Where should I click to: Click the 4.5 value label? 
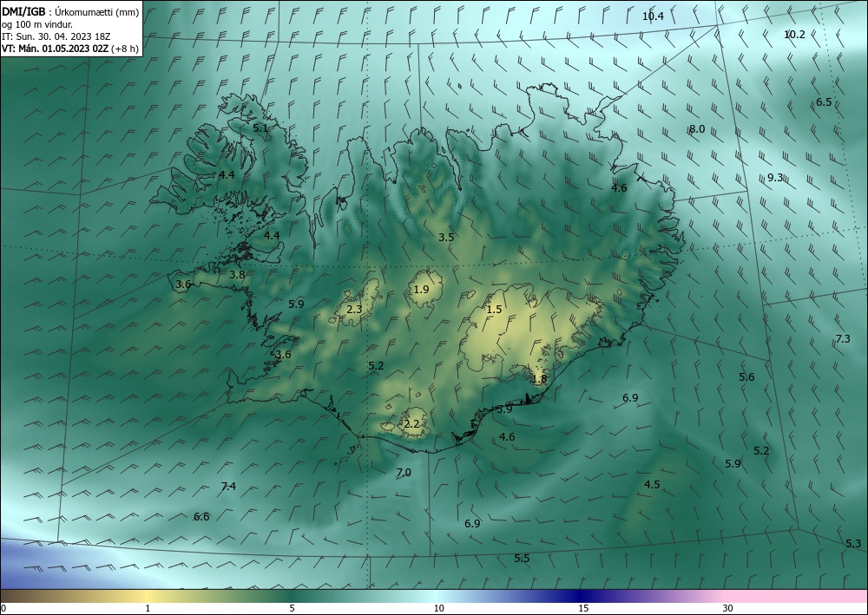point(652,484)
